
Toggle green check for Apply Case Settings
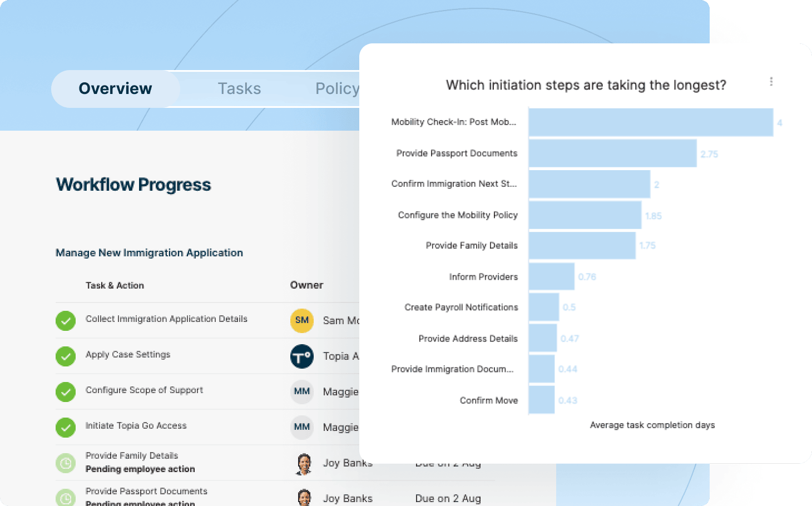pyautogui.click(x=66, y=356)
